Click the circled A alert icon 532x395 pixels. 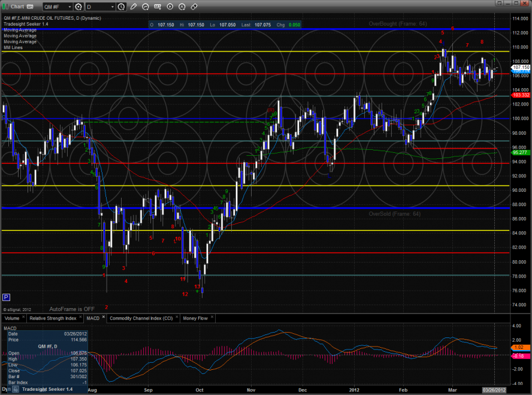point(182,7)
